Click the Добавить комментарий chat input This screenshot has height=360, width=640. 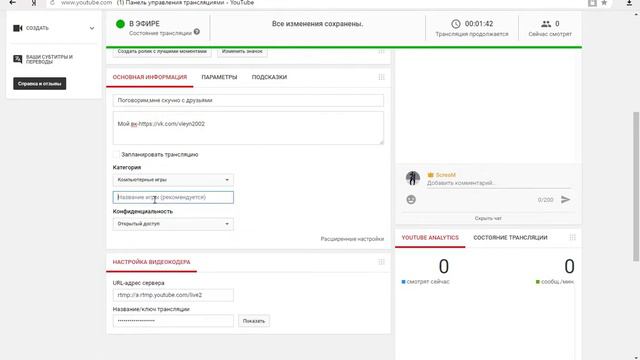(x=498, y=183)
